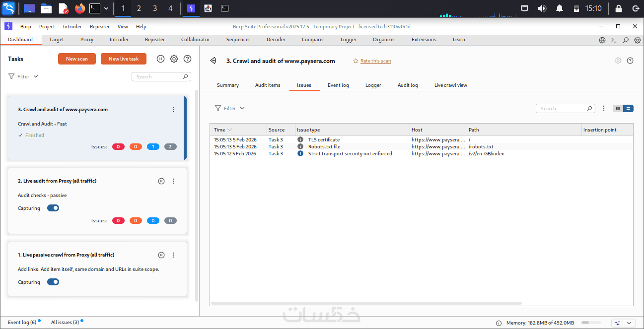The height and width of the screenshot is (329, 644).
Task: Switch to workspace 2 in the panel
Action: [x=139, y=8]
